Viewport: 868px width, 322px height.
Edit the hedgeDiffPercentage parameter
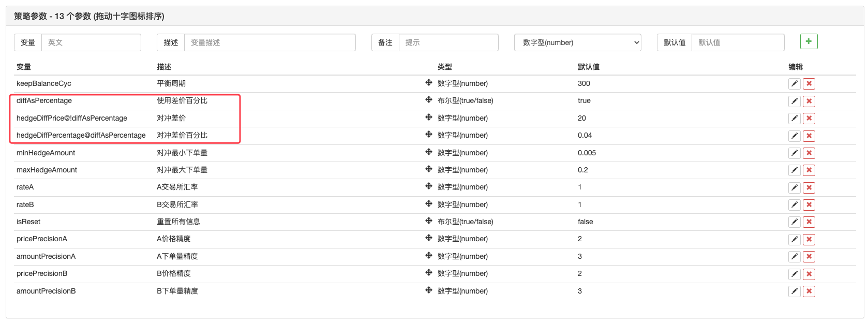[795, 136]
